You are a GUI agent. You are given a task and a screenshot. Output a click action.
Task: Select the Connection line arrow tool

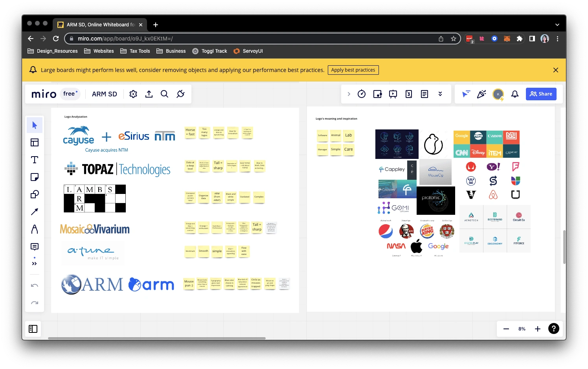[35, 212]
